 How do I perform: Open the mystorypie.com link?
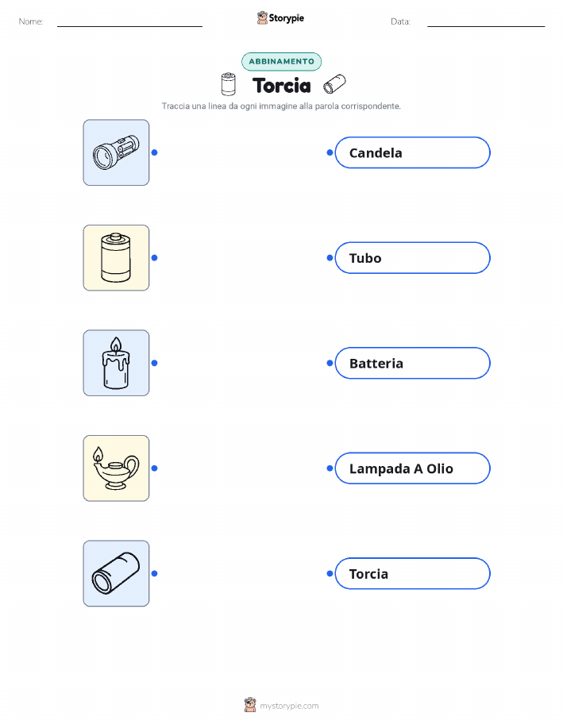click(289, 706)
